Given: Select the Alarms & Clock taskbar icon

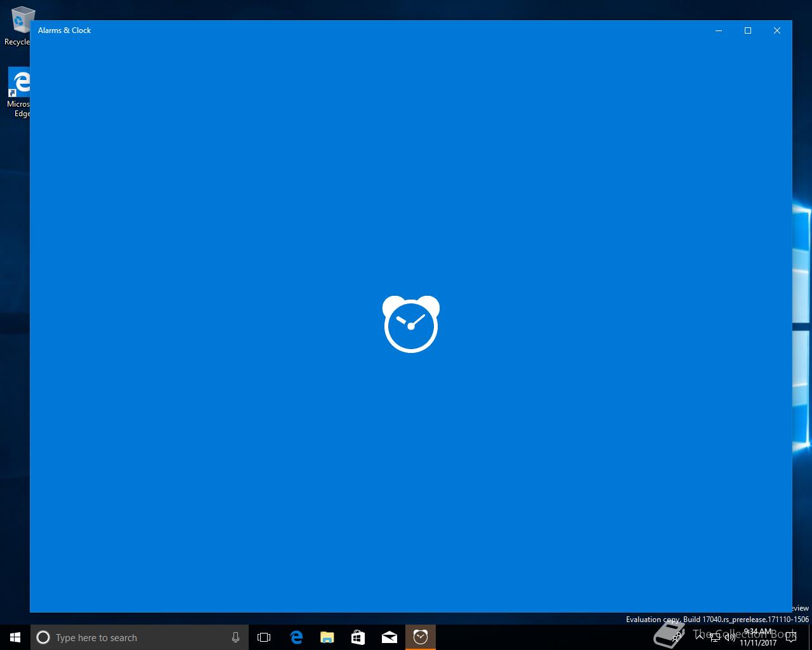Looking at the screenshot, I should pyautogui.click(x=421, y=637).
